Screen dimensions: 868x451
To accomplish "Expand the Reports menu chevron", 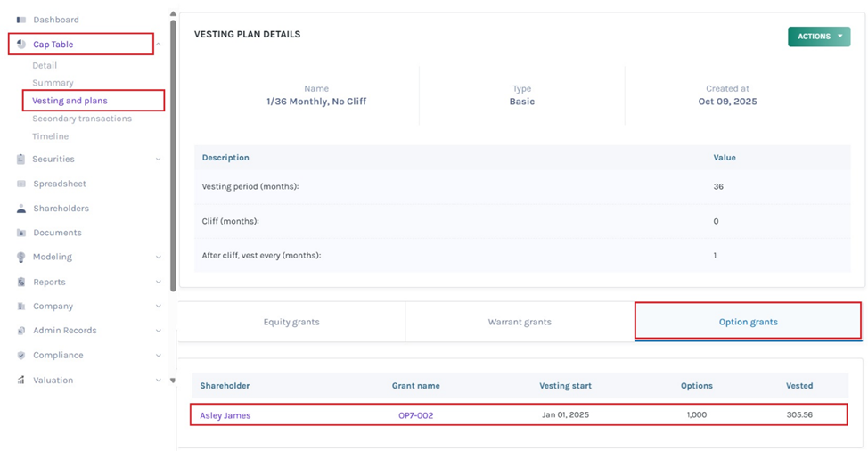I will pyautogui.click(x=159, y=283).
